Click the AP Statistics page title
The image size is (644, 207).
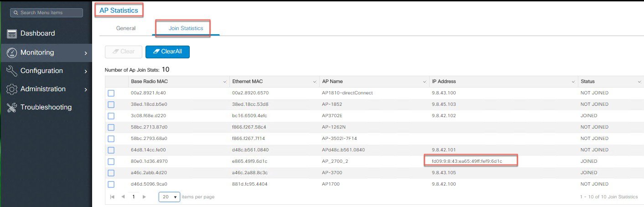pos(118,10)
